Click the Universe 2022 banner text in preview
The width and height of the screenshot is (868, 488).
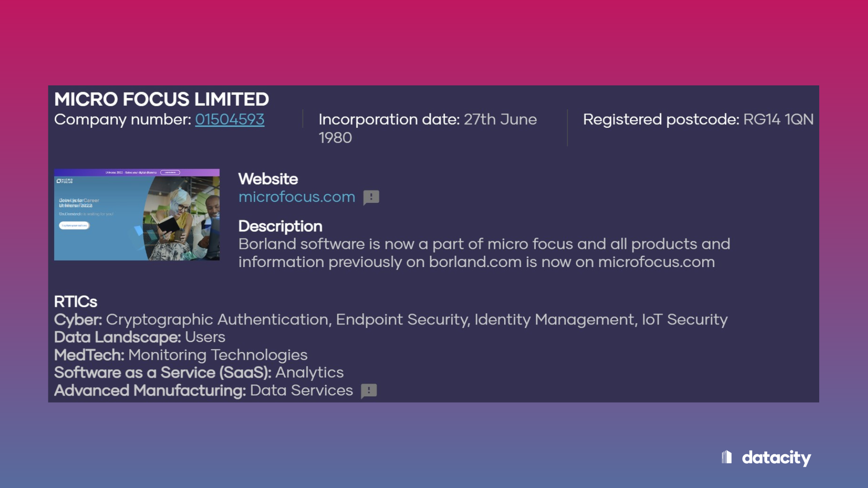pos(131,172)
